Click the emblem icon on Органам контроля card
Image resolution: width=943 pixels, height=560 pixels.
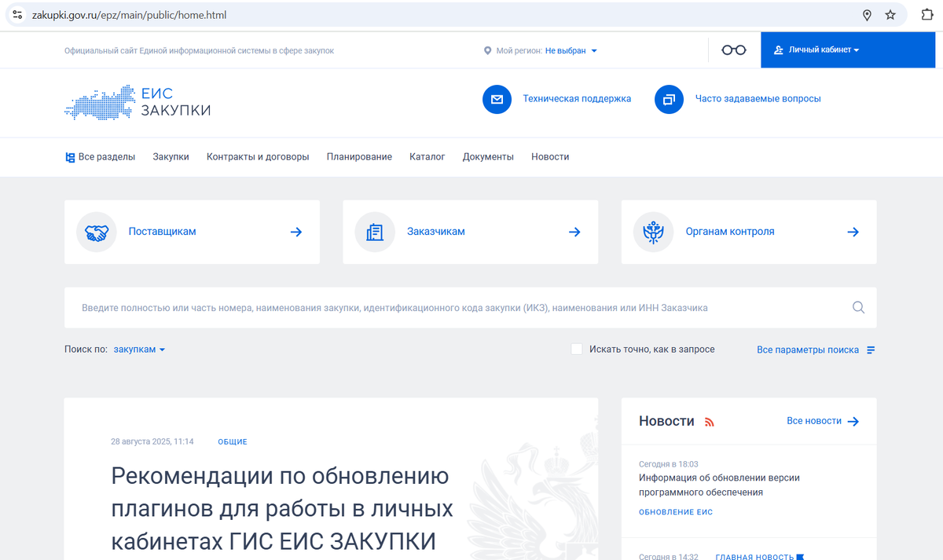pyautogui.click(x=653, y=232)
